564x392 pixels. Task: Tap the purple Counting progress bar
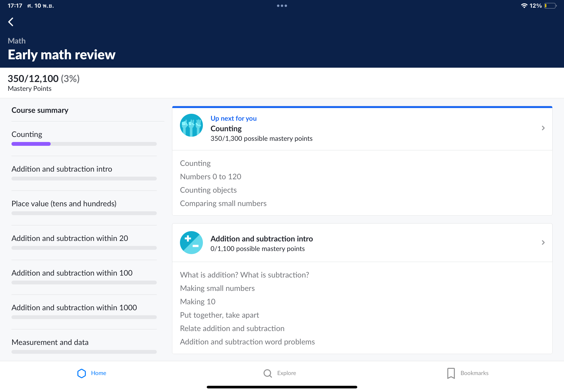coord(31,144)
